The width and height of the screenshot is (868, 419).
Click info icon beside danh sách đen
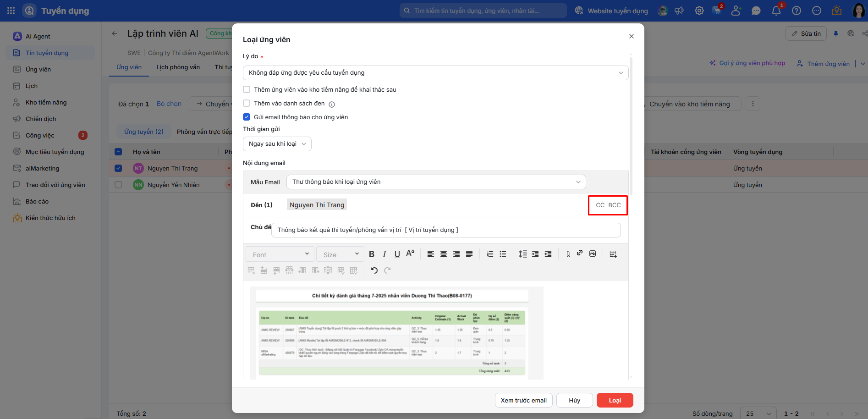(x=332, y=104)
